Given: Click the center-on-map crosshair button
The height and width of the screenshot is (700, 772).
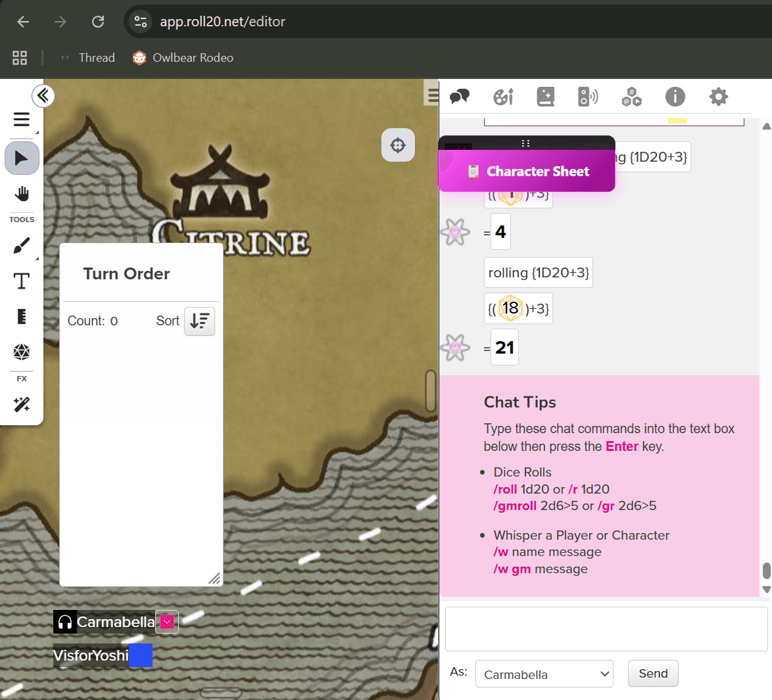Looking at the screenshot, I should pos(398,145).
